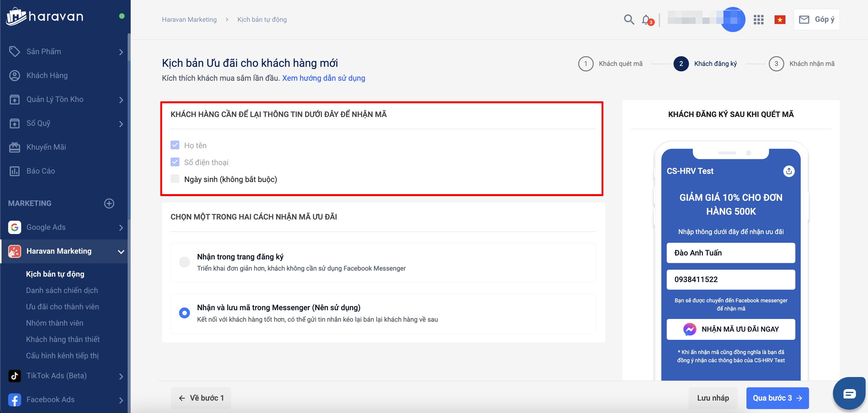
Task: Click the Đào Anh Tuấn name field
Action: (731, 253)
